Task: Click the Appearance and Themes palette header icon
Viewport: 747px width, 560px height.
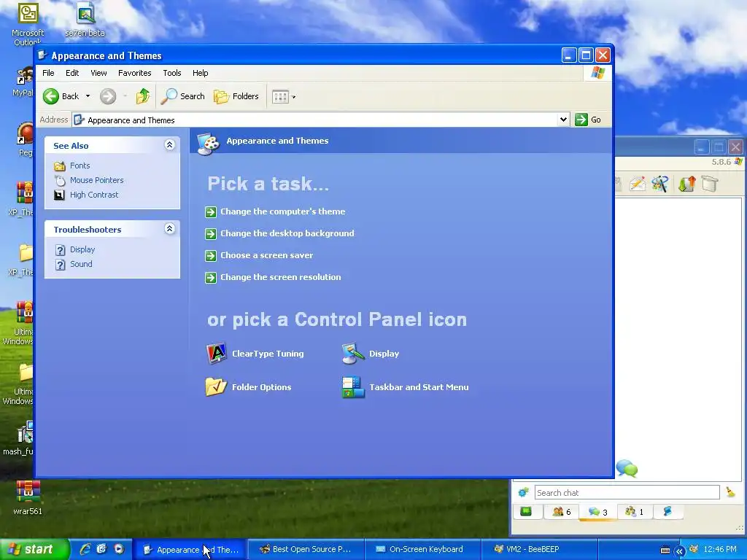Action: [208, 144]
